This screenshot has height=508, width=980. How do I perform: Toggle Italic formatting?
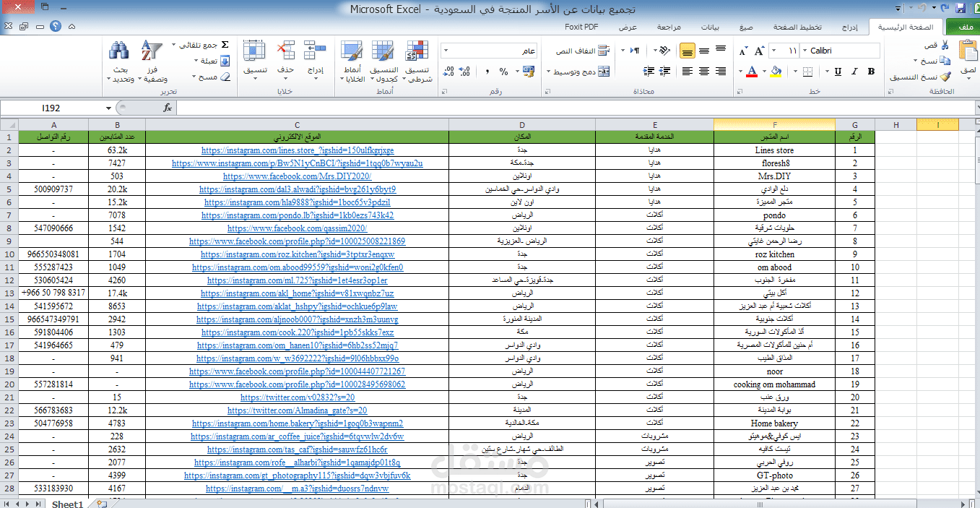coord(854,72)
